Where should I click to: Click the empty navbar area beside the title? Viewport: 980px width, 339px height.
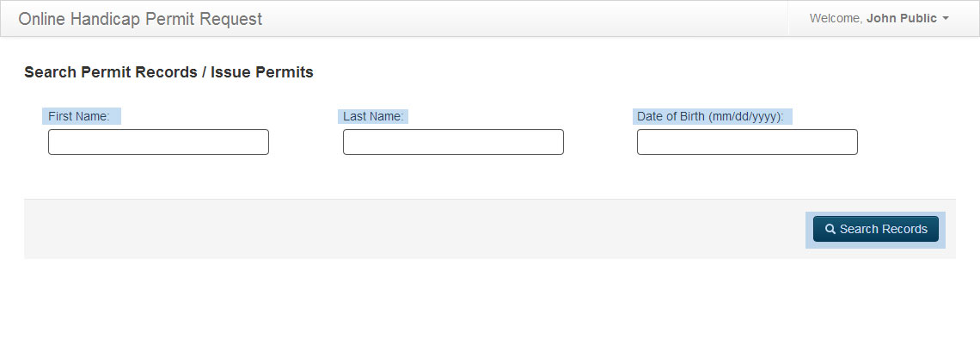tap(525, 18)
